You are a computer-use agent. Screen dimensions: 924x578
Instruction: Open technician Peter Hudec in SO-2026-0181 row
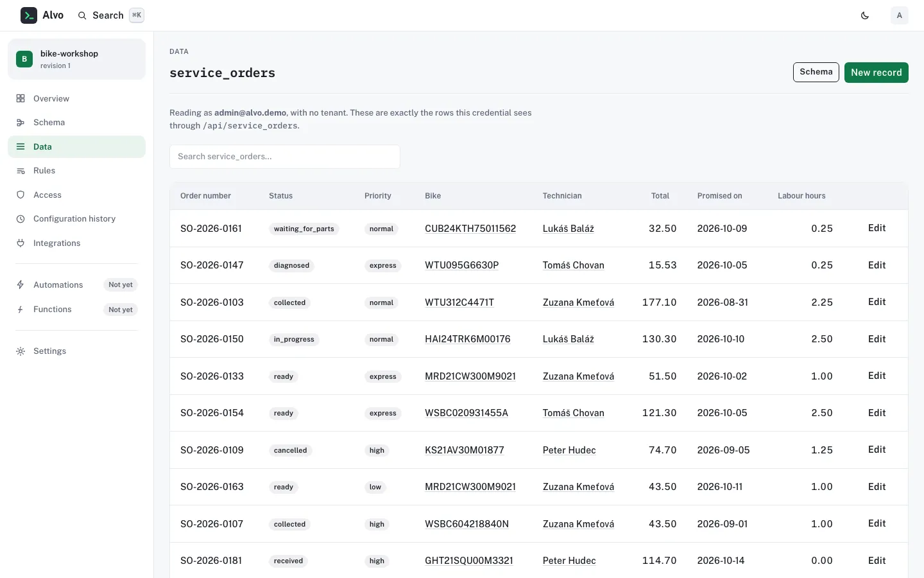click(569, 561)
